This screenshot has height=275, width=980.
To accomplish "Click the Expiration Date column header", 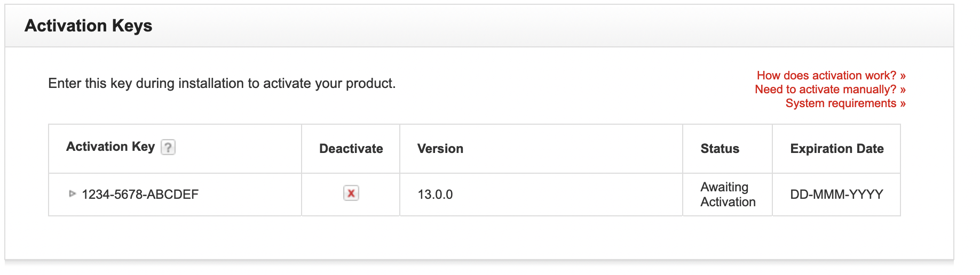I will click(836, 149).
